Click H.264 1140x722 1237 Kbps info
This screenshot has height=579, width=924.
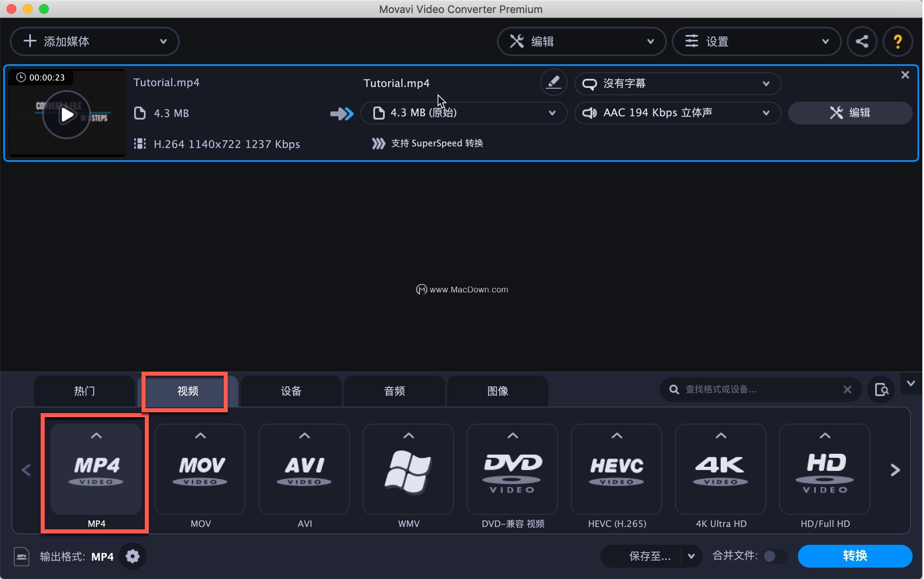coord(227,144)
